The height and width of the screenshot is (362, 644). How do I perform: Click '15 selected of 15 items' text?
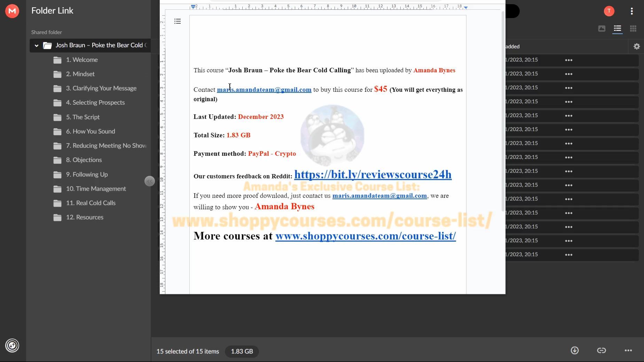188,352
